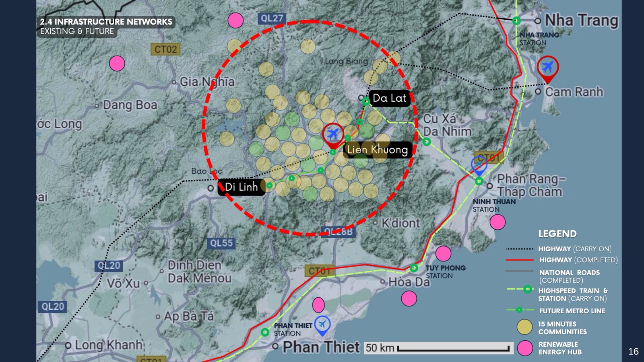The height and width of the screenshot is (362, 644).
Task: Click the pink energy hub near Tuy Phong
Action: pyautogui.click(x=443, y=253)
